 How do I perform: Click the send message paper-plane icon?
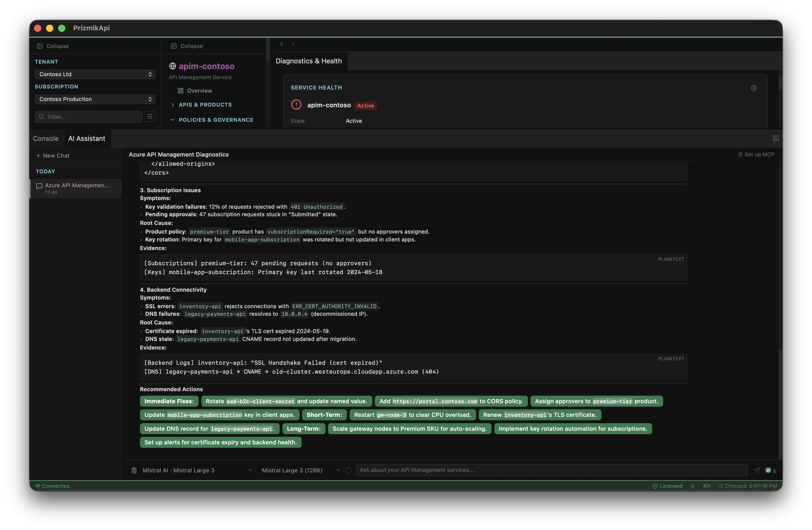point(757,470)
